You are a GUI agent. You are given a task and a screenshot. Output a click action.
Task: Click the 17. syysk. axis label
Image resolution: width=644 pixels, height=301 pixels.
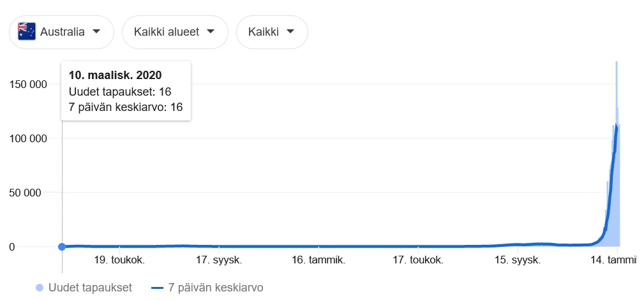click(218, 260)
